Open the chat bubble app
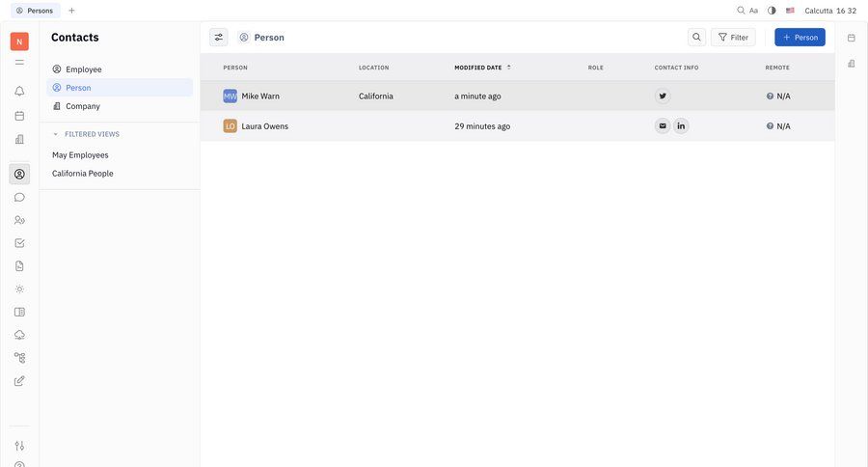The height and width of the screenshot is (467, 868). coord(19,197)
